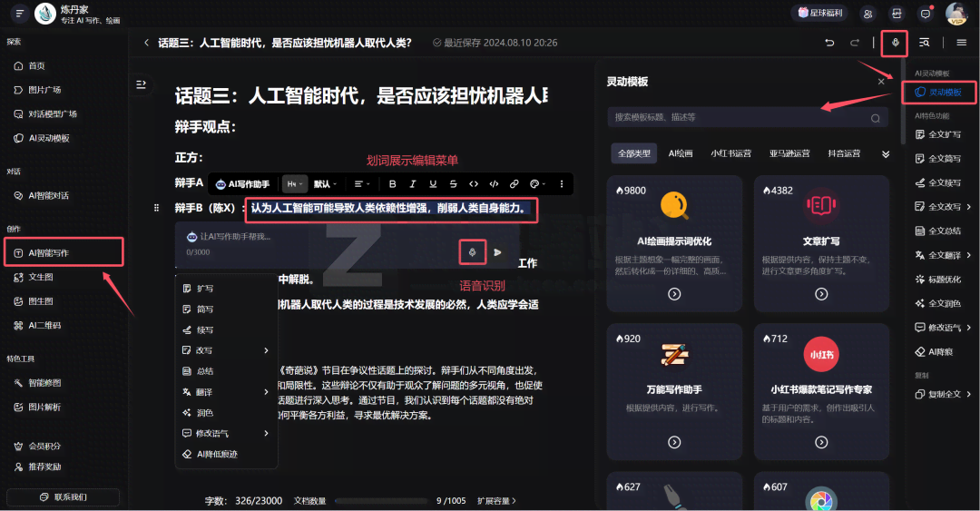Click the strikethrough icon in floating toolbar
Viewport: 980px width, 511px height.
coord(453,184)
